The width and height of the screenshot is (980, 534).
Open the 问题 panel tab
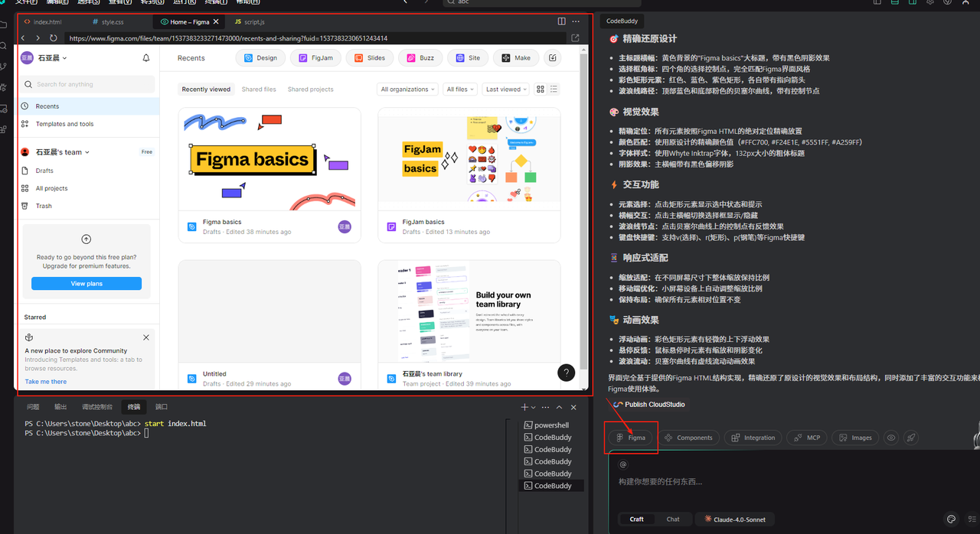click(x=33, y=407)
